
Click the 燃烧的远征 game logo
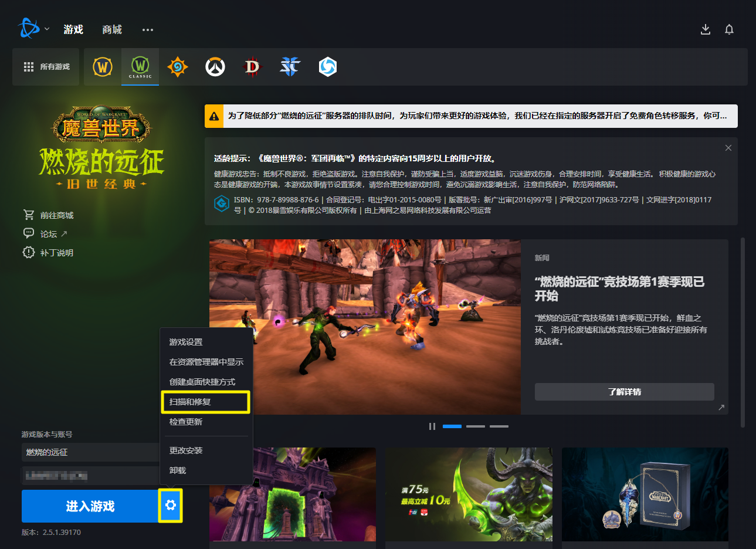[101, 148]
